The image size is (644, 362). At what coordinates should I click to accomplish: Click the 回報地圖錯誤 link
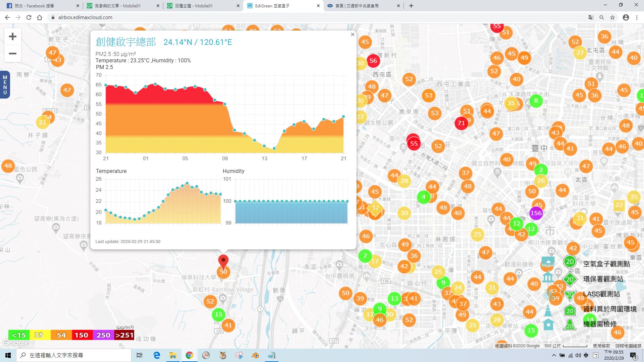click(628, 346)
